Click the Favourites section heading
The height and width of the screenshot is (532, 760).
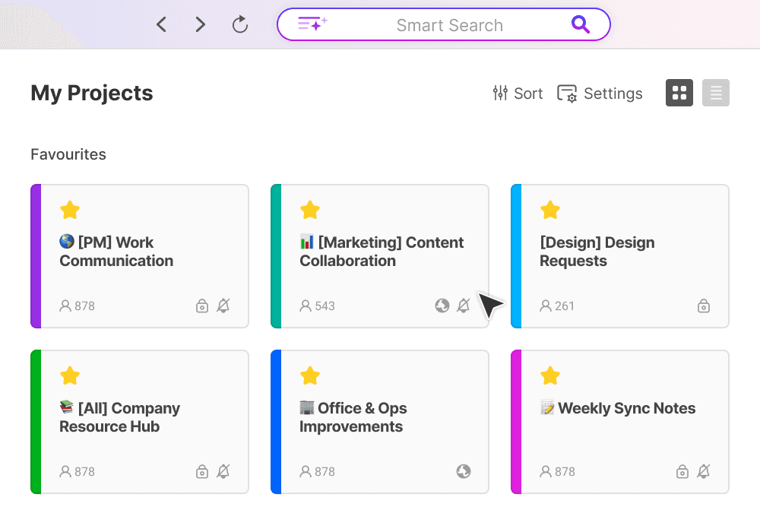click(68, 154)
